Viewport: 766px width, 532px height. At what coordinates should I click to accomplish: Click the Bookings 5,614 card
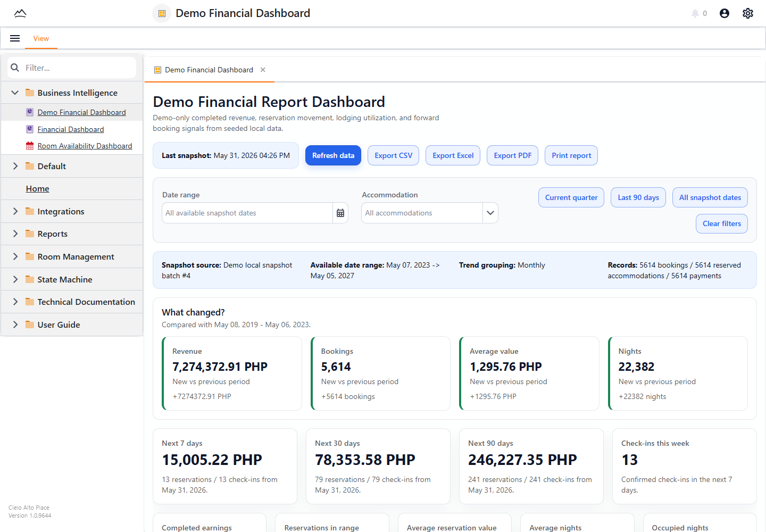click(x=380, y=373)
